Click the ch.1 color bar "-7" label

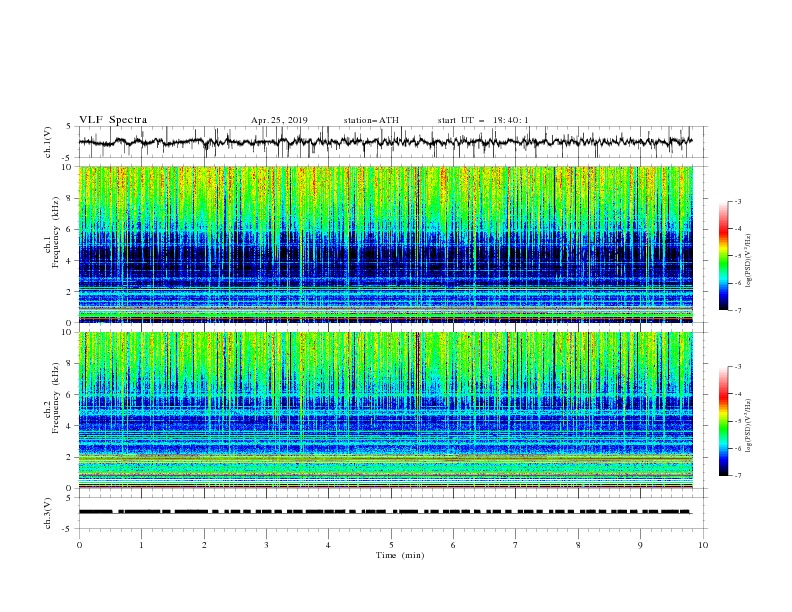point(738,310)
